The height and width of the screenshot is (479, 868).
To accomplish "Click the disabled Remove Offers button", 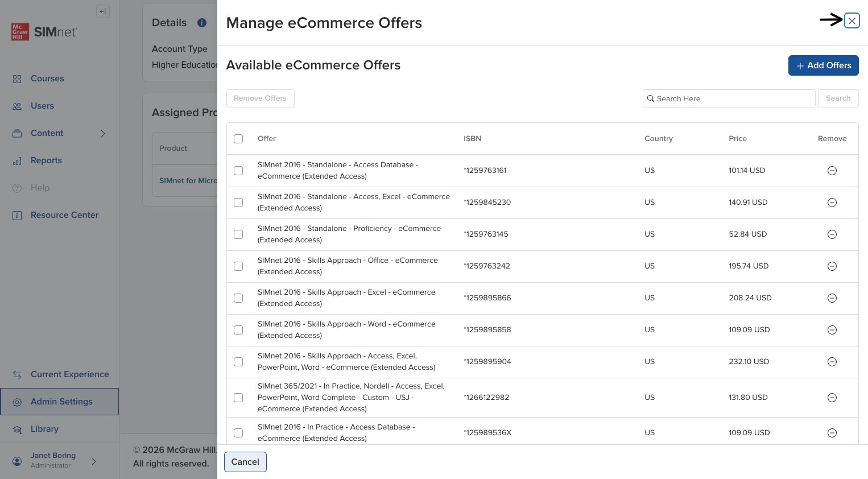I will (260, 98).
